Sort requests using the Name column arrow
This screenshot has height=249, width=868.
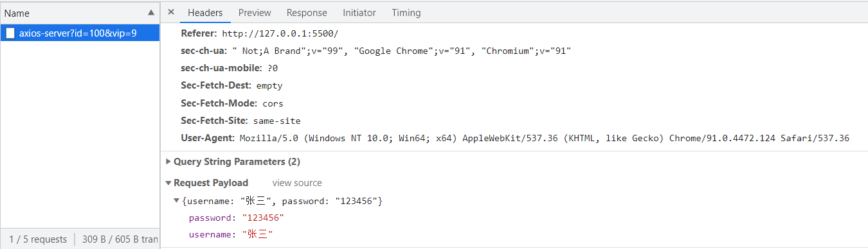click(x=151, y=13)
